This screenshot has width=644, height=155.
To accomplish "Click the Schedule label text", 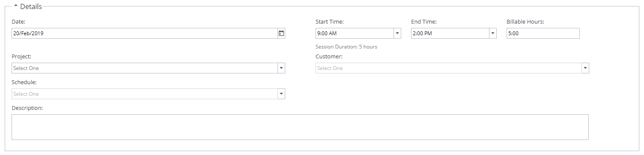I will click(24, 82).
